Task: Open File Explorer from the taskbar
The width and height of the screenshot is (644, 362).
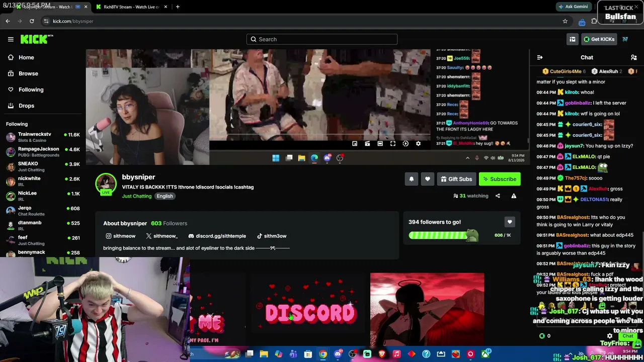Action: coord(264,354)
